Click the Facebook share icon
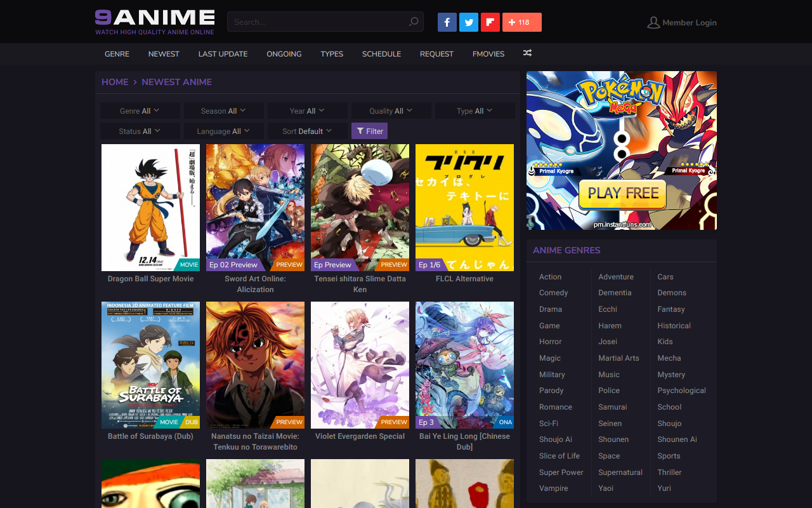This screenshot has height=508, width=812. [x=447, y=22]
